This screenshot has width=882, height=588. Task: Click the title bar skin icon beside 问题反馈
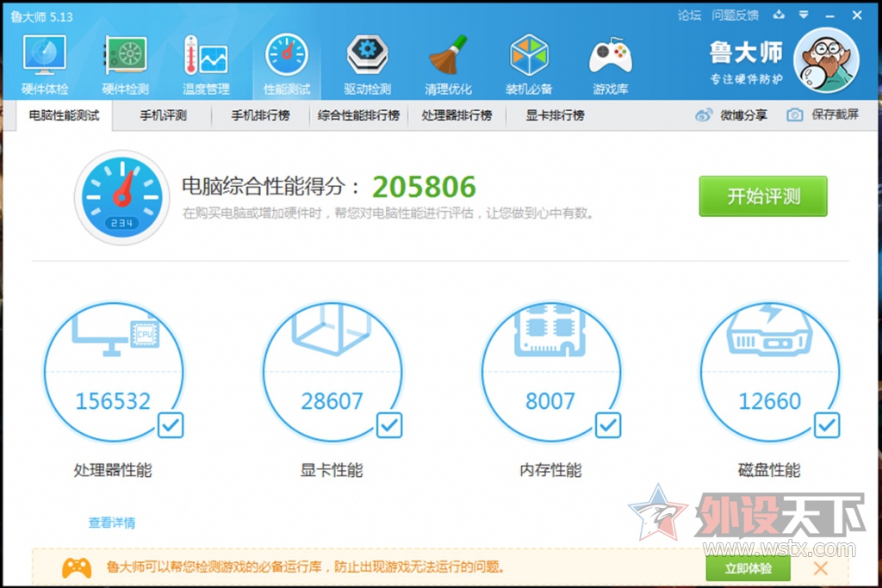point(779,15)
